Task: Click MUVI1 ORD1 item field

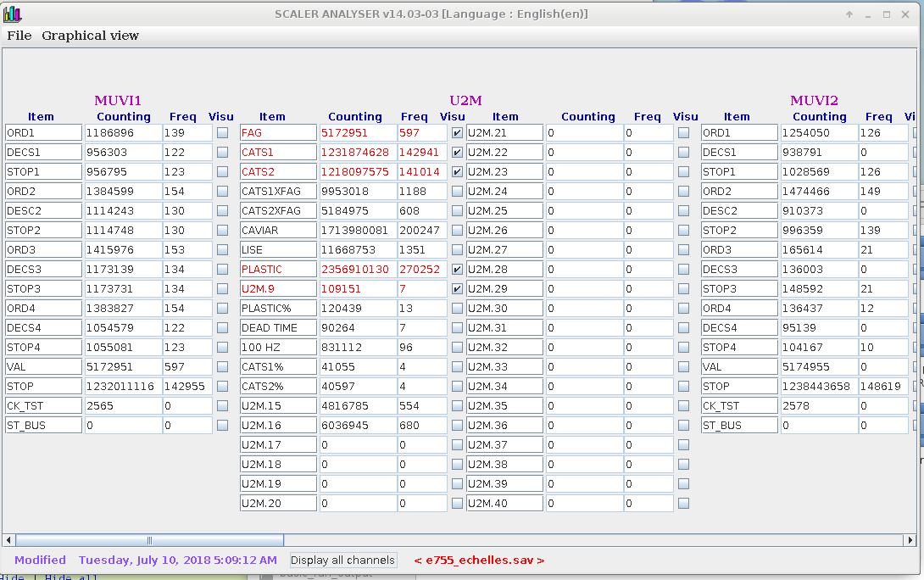Action: click(x=43, y=133)
